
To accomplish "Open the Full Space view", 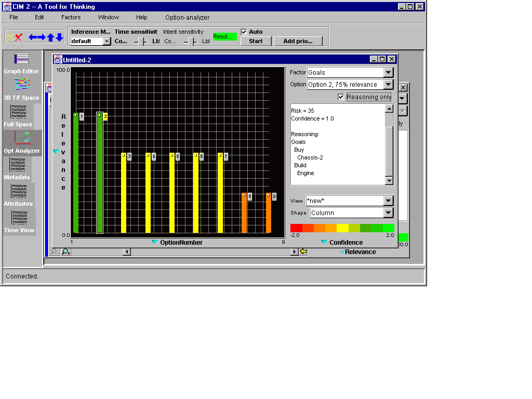I will coord(19,116).
